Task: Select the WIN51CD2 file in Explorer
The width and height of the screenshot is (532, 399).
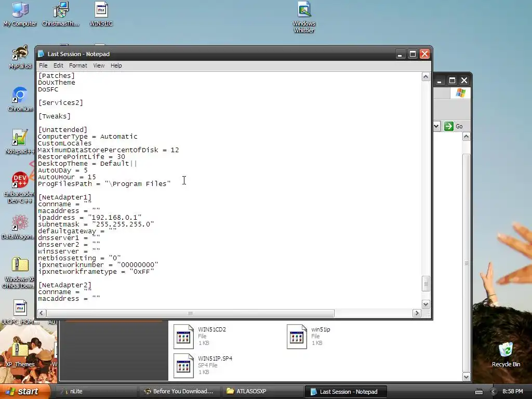Action: pos(200,336)
